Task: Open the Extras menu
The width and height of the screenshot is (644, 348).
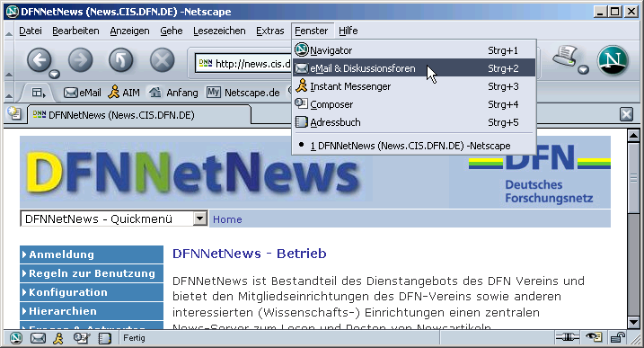Action: 269,31
